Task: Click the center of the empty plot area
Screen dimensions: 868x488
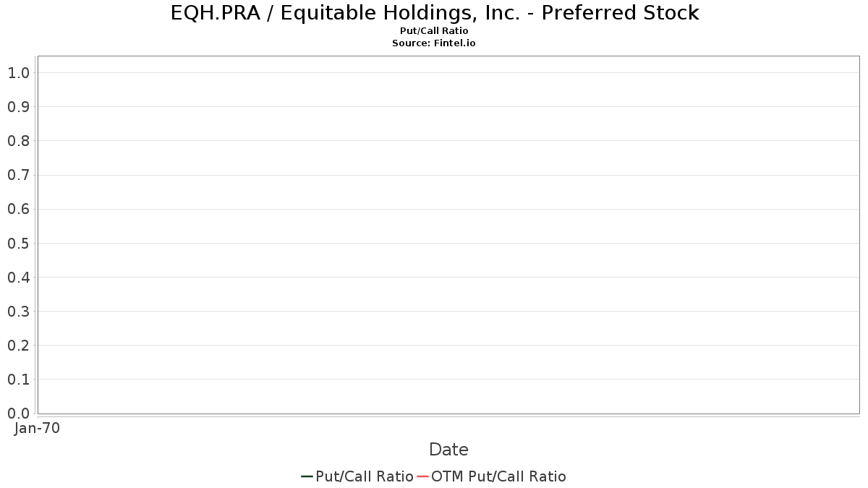Action: pos(448,235)
